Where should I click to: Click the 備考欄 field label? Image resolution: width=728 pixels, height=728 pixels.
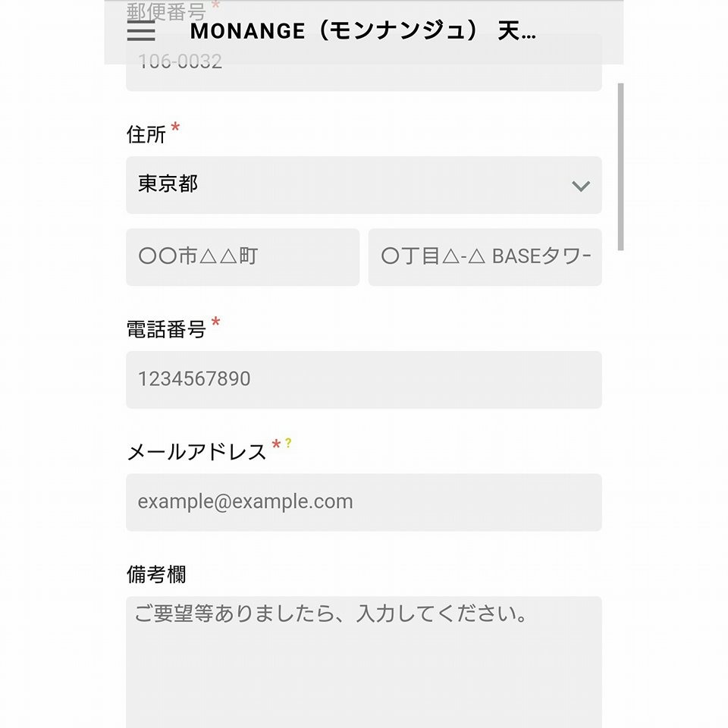pos(156,575)
